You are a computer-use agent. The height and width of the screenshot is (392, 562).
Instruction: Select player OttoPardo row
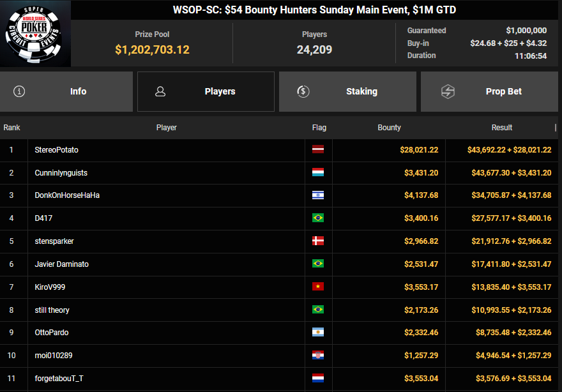click(52, 333)
